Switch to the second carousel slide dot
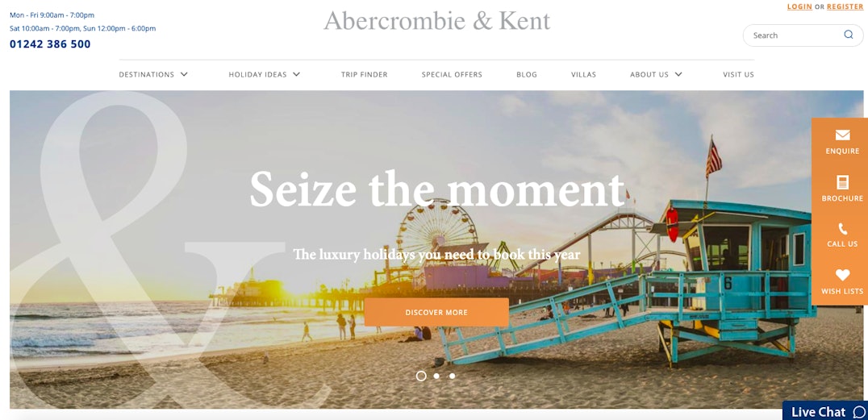This screenshot has width=868, height=420. pos(436,376)
